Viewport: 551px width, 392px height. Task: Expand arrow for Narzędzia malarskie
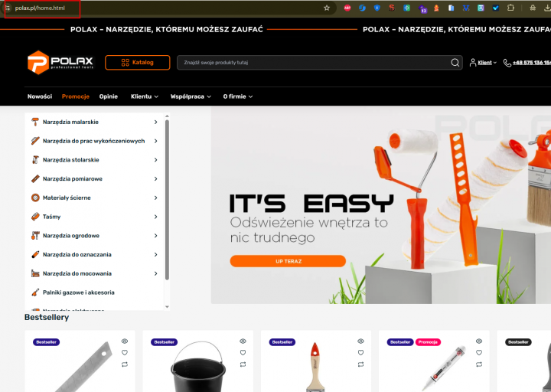pos(155,122)
